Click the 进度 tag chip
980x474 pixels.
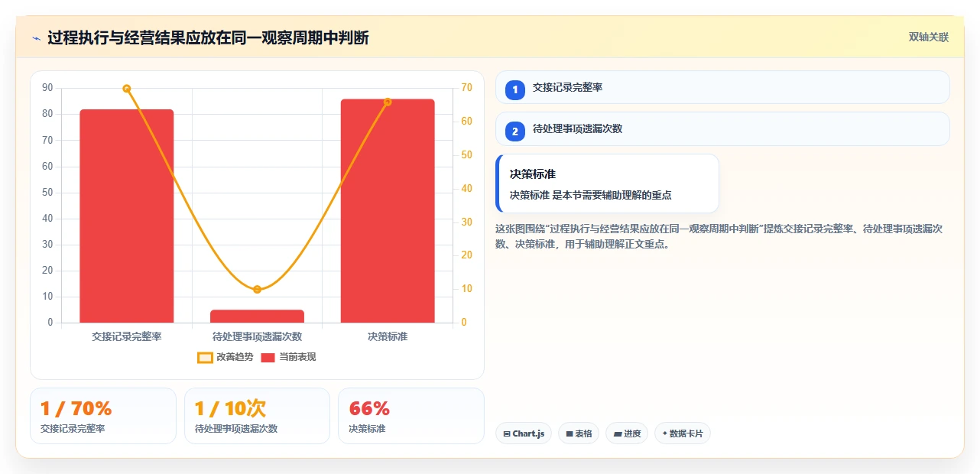point(627,433)
